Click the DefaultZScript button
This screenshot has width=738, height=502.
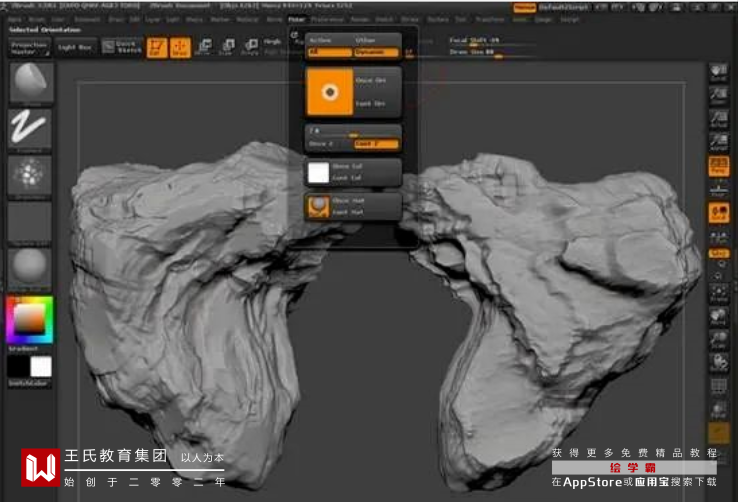click(x=563, y=8)
